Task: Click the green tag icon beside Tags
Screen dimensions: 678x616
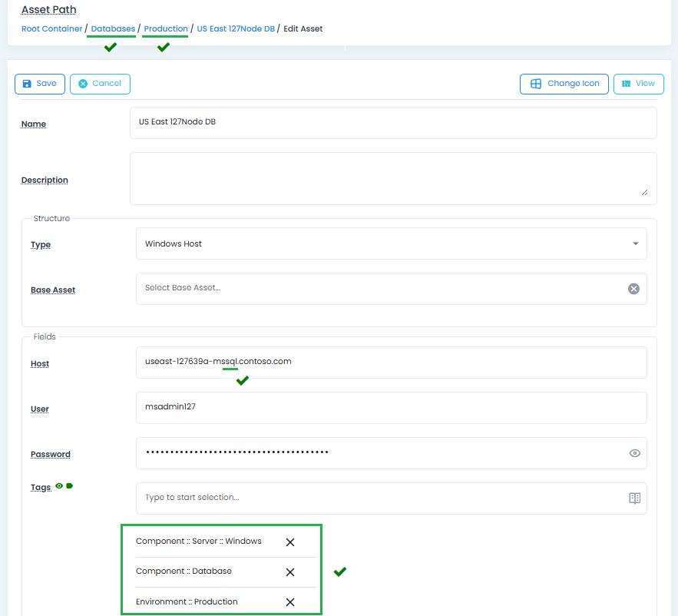Action: pos(69,485)
